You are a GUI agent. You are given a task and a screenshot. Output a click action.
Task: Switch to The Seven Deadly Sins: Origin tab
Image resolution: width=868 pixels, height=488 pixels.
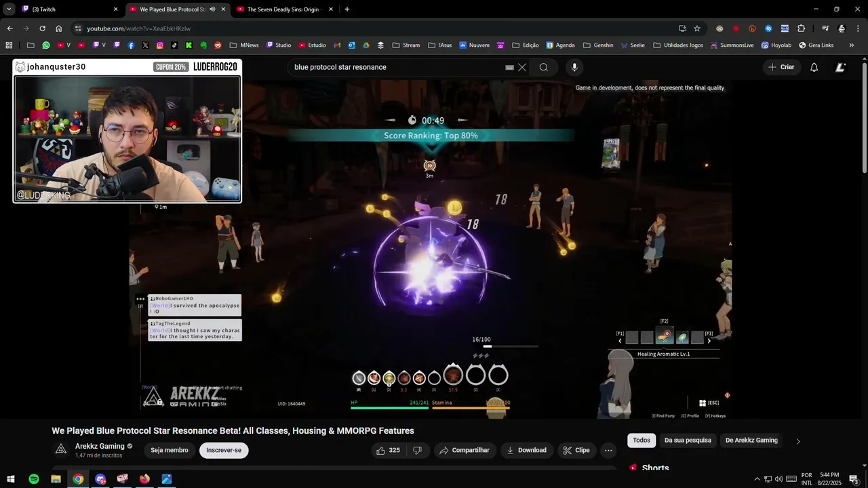(x=285, y=9)
